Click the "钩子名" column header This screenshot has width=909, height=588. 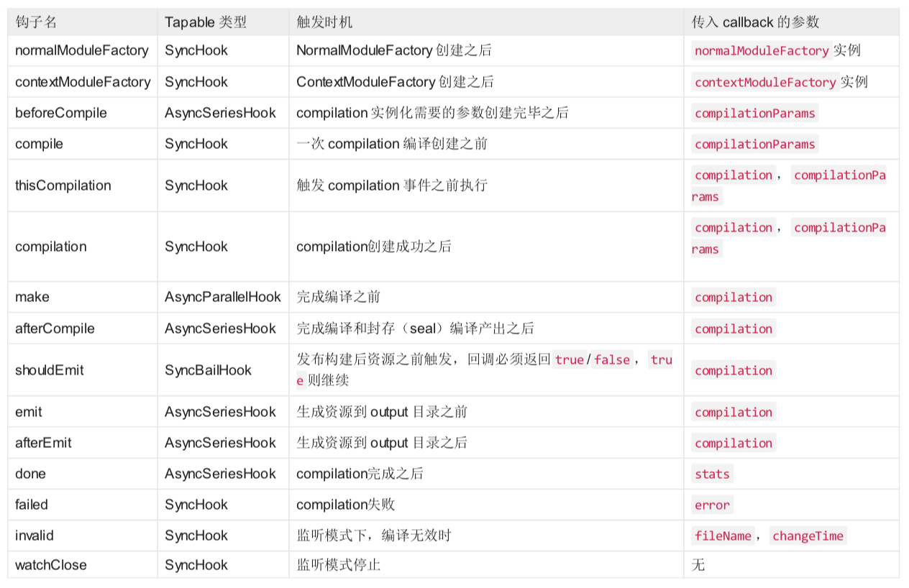click(x=36, y=22)
